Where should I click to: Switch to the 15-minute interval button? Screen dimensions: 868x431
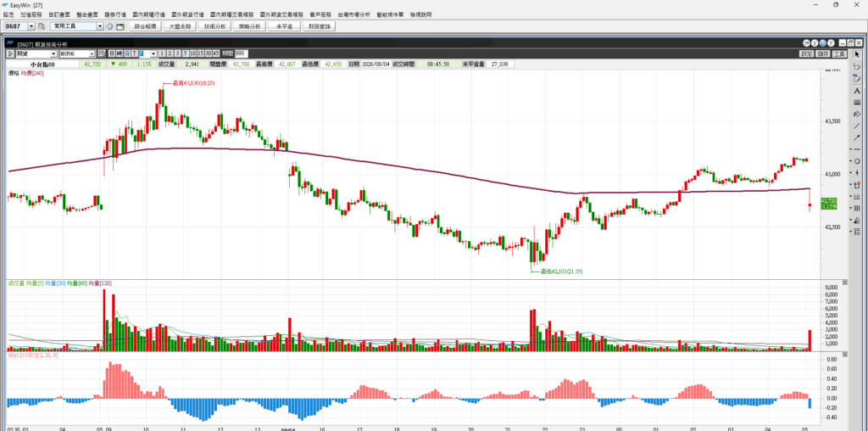[200, 53]
